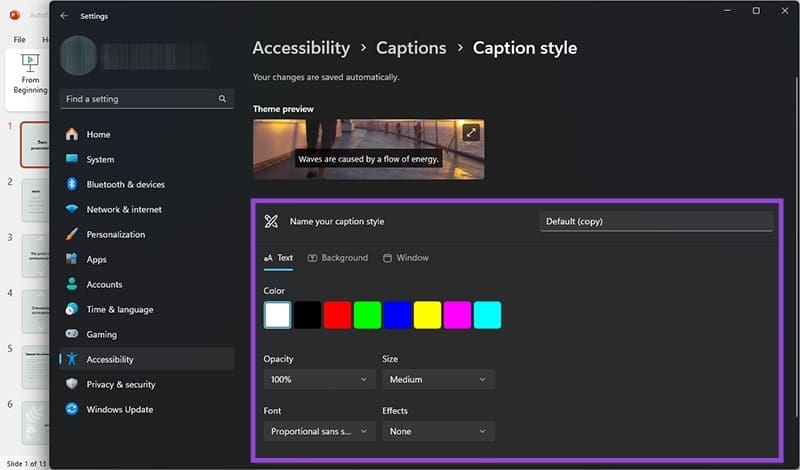Open Bluetooth & devices settings
Viewport: 800px width, 470px height.
(x=125, y=184)
